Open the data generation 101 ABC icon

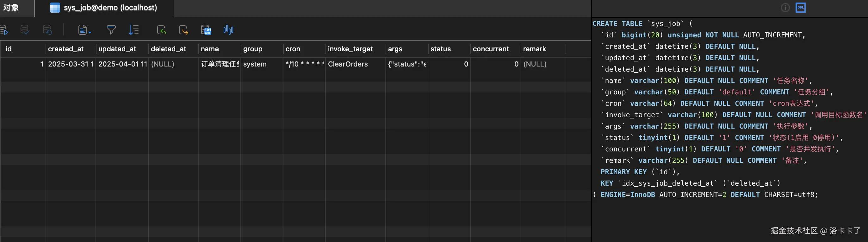(206, 30)
